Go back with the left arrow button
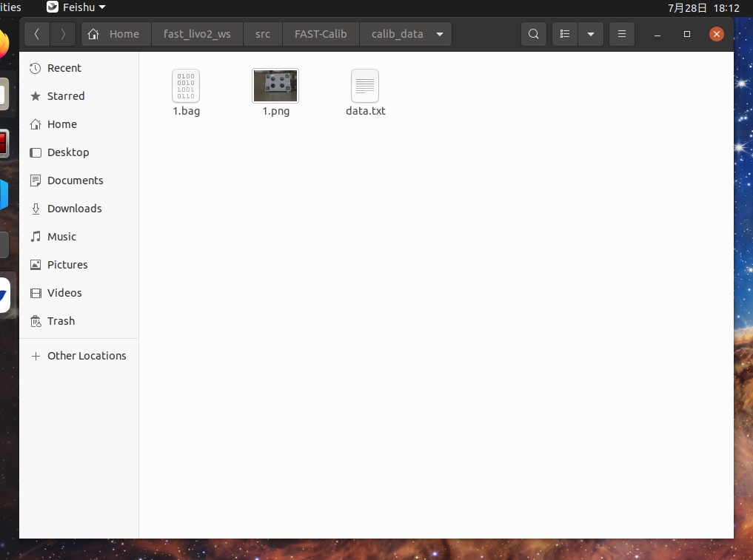This screenshot has width=753, height=560. tap(37, 34)
